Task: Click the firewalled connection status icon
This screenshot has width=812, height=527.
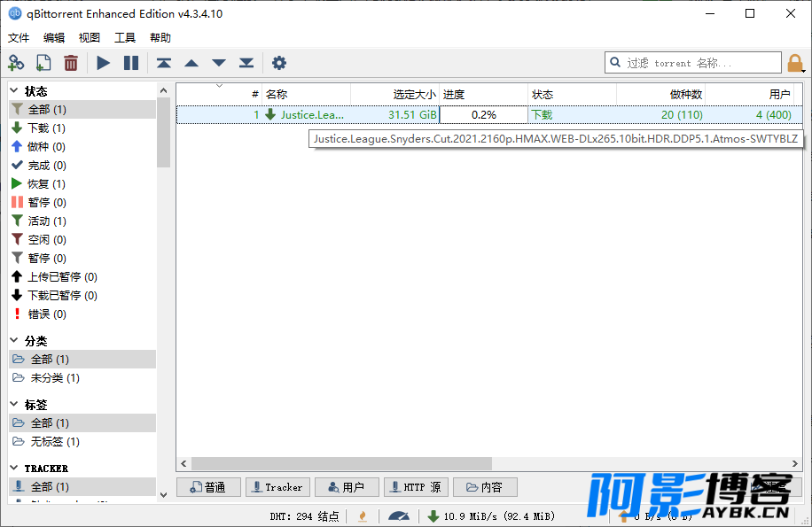Action: [x=363, y=515]
